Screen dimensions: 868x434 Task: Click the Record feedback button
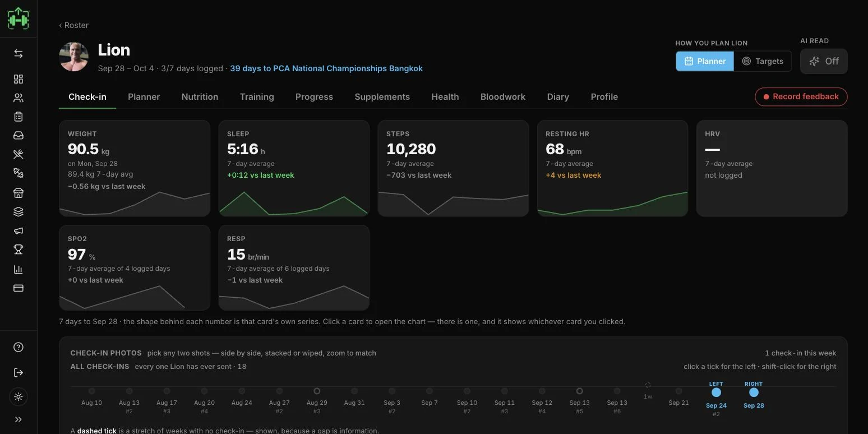(x=801, y=96)
